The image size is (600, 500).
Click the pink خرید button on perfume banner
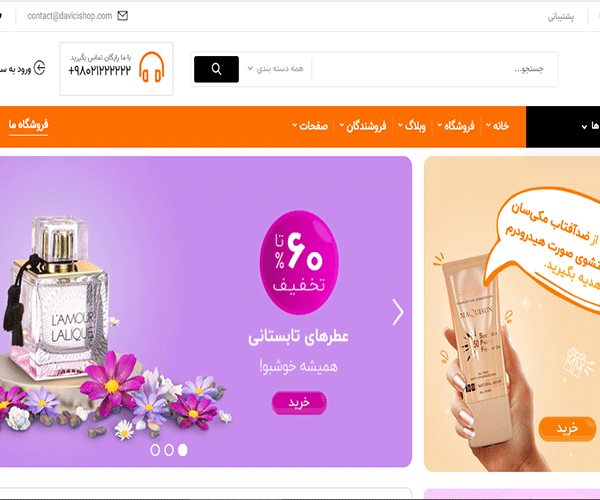(299, 403)
